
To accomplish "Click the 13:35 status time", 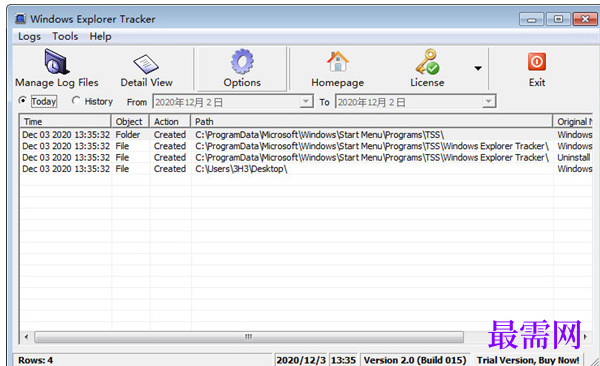I will [x=343, y=360].
